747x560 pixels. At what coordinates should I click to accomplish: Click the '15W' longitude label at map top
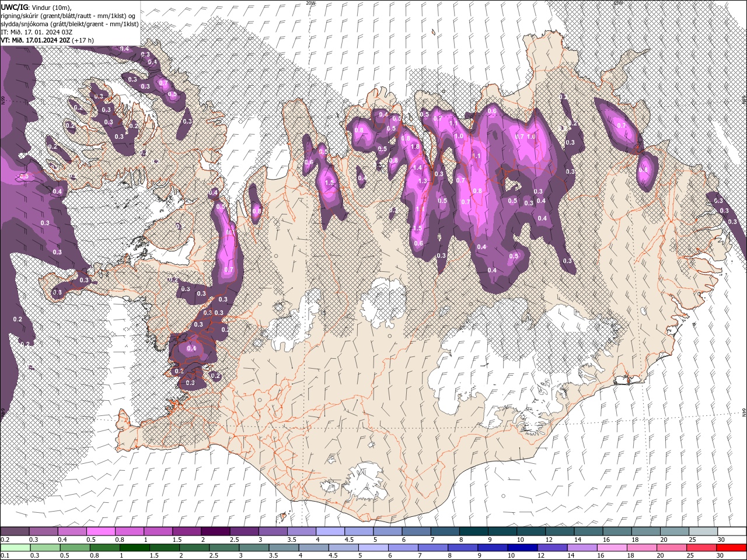[618, 3]
